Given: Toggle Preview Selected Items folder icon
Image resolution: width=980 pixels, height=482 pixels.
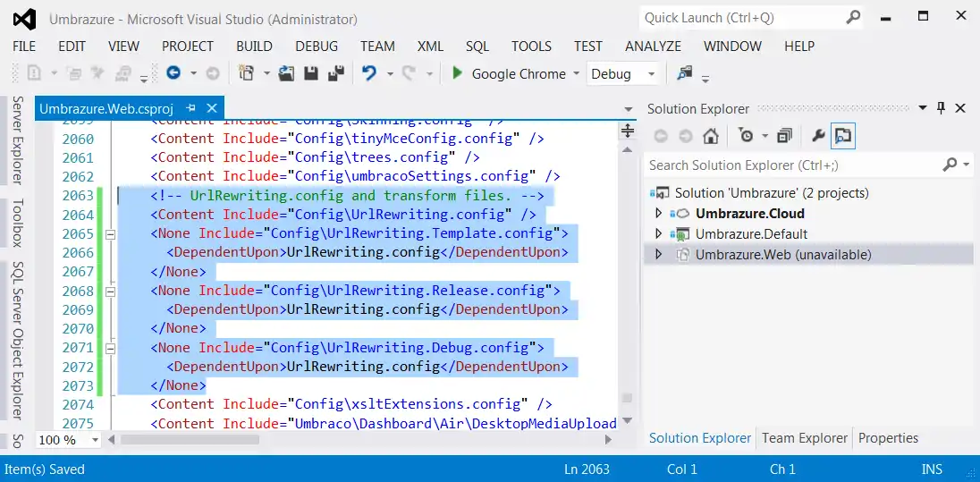Looking at the screenshot, I should tap(843, 136).
